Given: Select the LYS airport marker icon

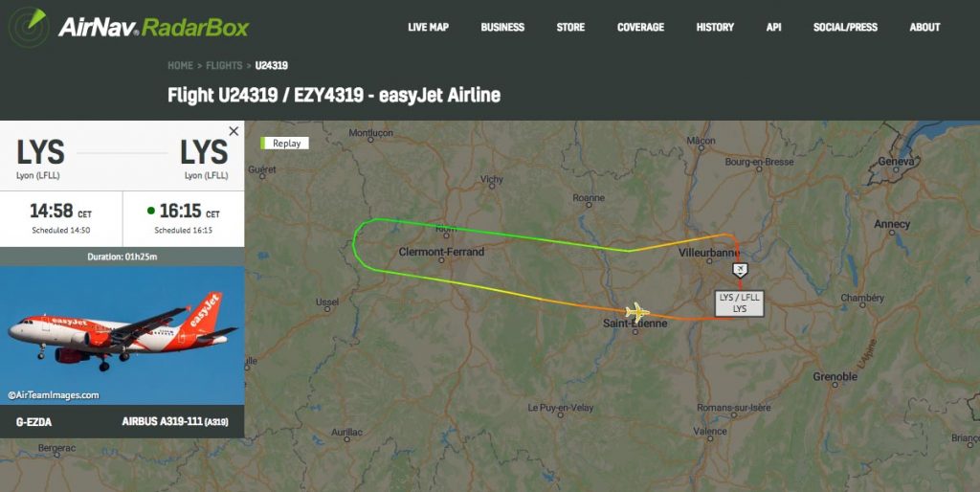Looking at the screenshot, I should coord(740,270).
